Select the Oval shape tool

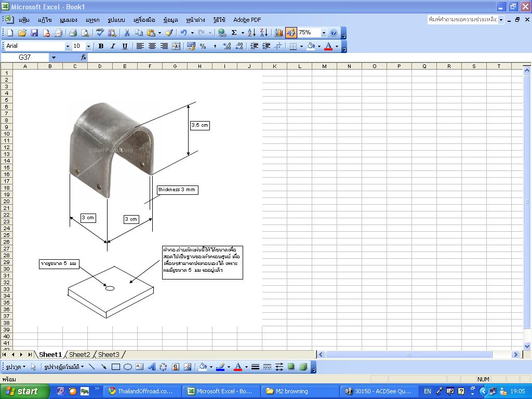click(127, 367)
